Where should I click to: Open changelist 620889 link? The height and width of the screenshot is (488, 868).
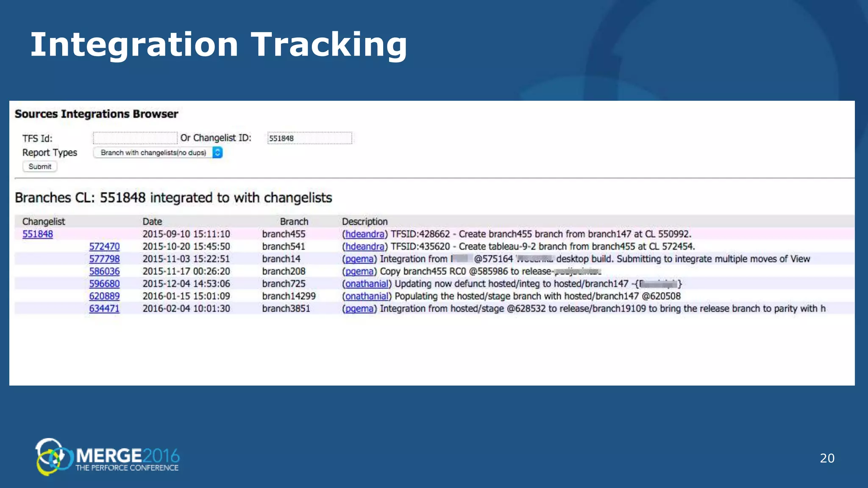(104, 296)
